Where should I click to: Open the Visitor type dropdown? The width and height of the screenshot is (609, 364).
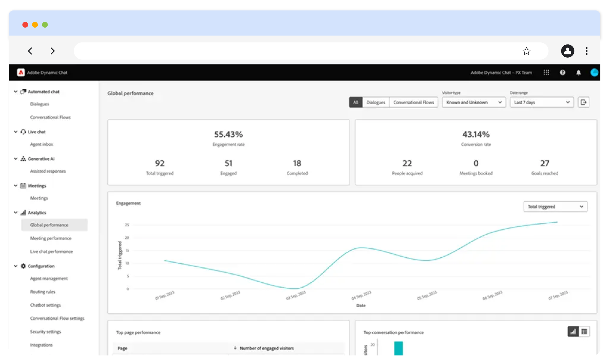(x=474, y=102)
